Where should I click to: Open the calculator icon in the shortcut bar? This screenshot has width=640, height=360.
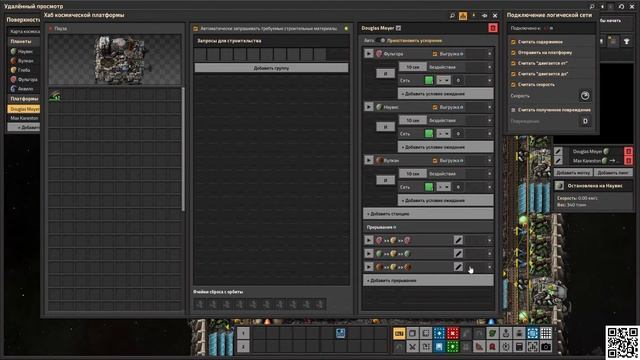519,347
